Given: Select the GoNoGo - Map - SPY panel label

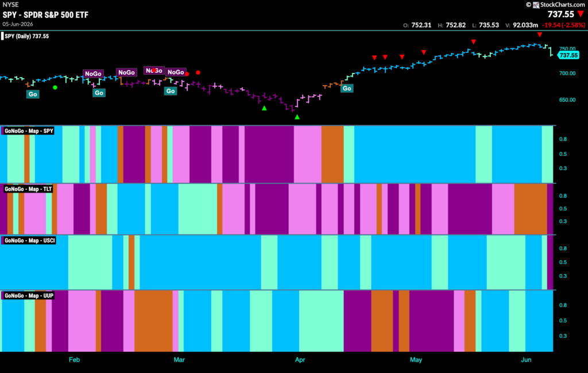Looking at the screenshot, I should point(29,130).
